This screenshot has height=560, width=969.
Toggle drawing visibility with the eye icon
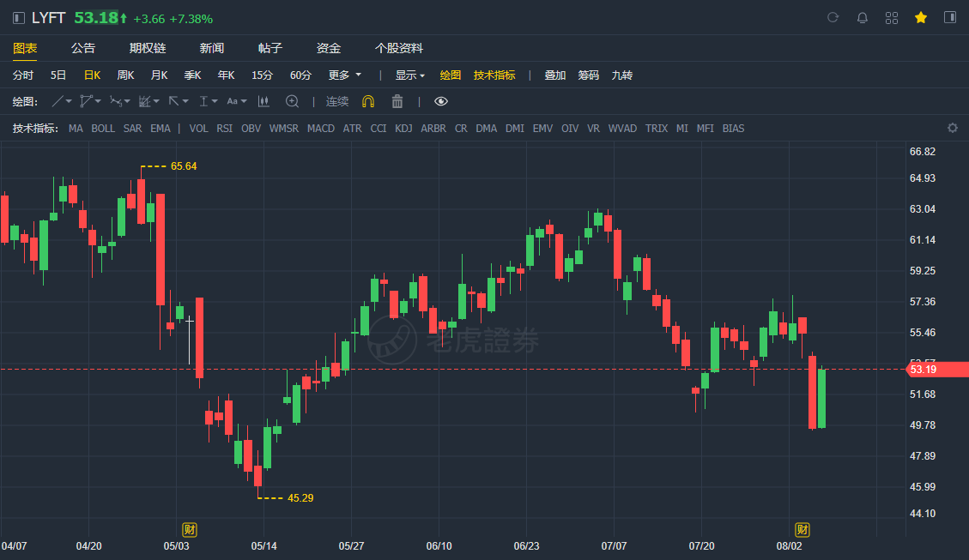pos(440,101)
